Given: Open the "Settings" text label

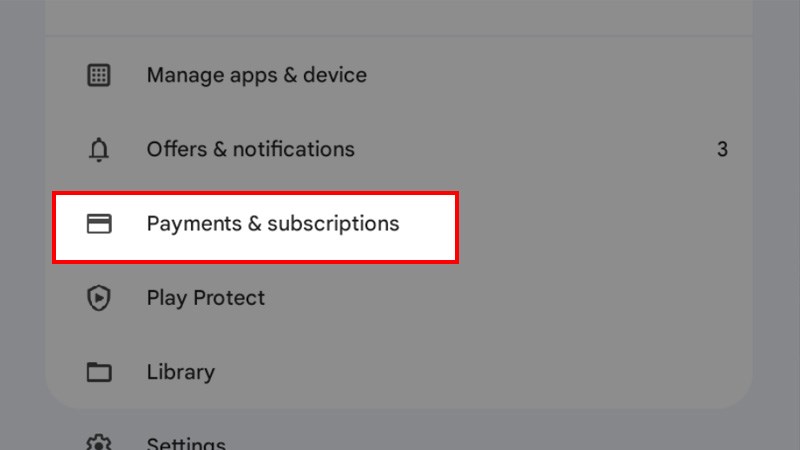Looking at the screenshot, I should [186, 442].
